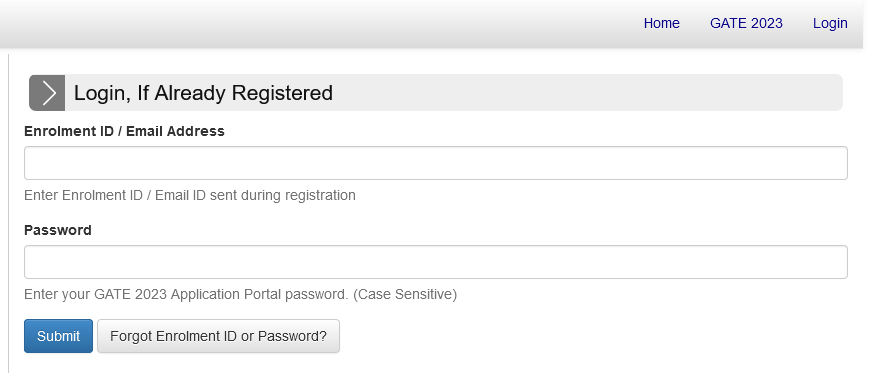
Task: Submit the login form
Action: click(x=58, y=336)
